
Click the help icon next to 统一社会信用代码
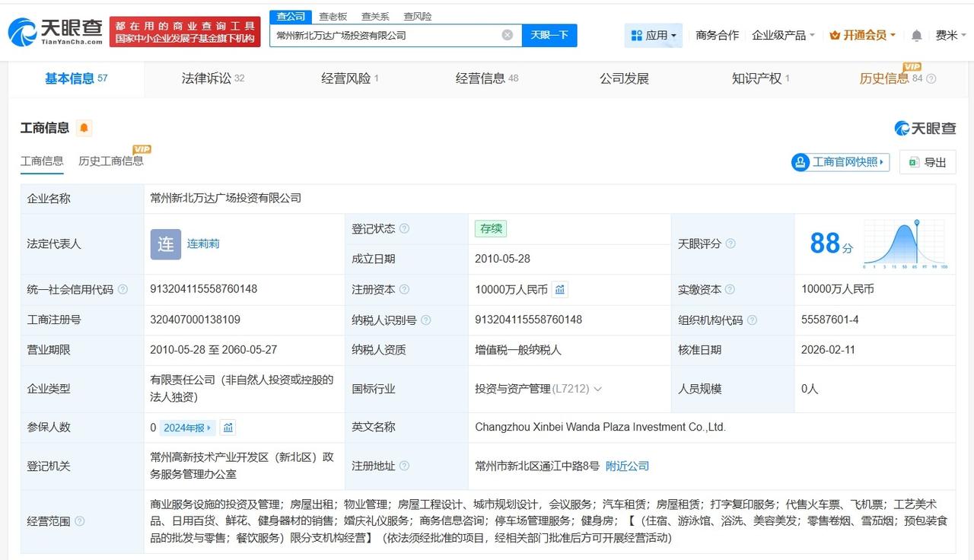(x=123, y=290)
